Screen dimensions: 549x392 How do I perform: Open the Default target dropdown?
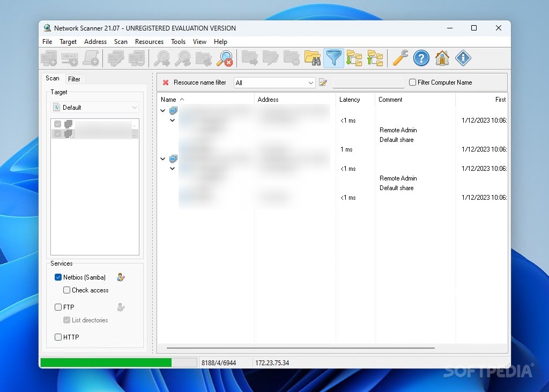(95, 107)
